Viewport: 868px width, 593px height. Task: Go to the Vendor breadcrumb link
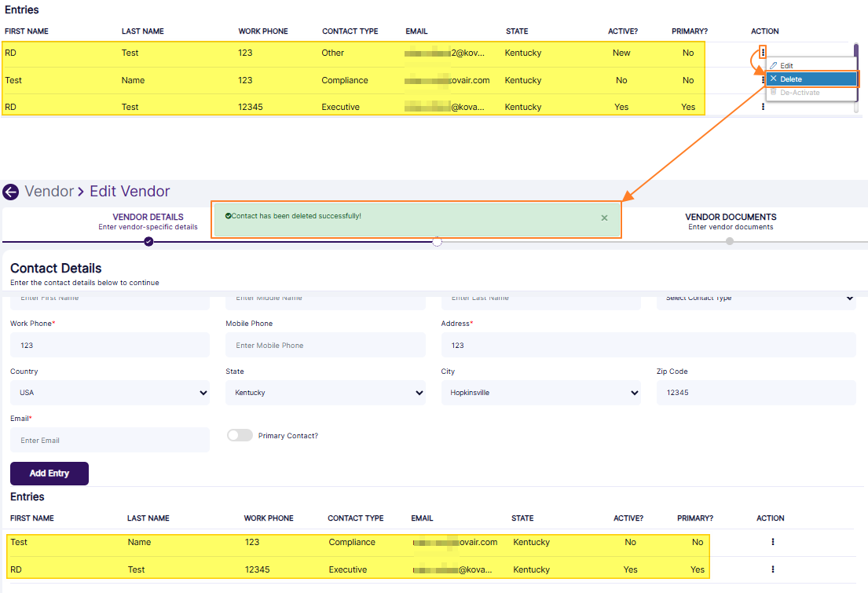pos(49,192)
